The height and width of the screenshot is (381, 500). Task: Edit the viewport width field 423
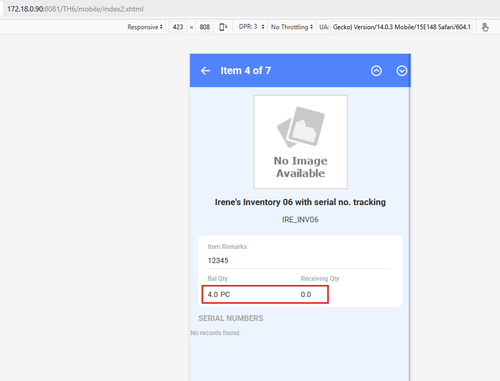click(x=178, y=27)
